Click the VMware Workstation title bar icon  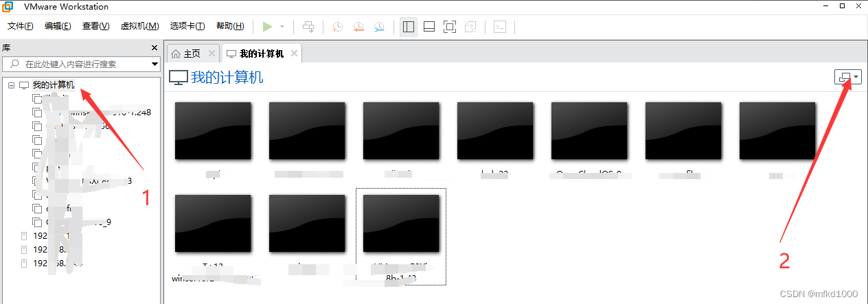point(8,7)
